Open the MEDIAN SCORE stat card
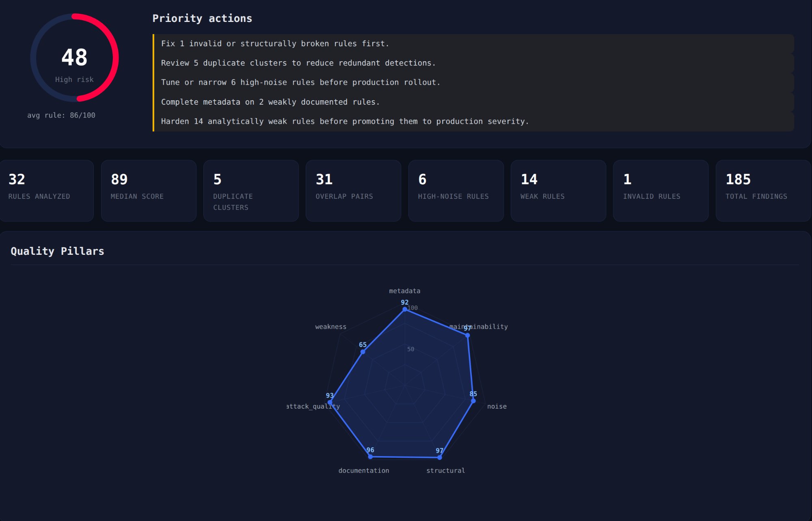812x521 pixels. 149,190
